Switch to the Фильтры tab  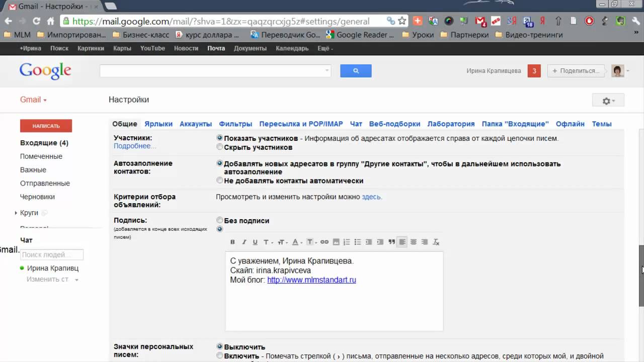tap(235, 124)
